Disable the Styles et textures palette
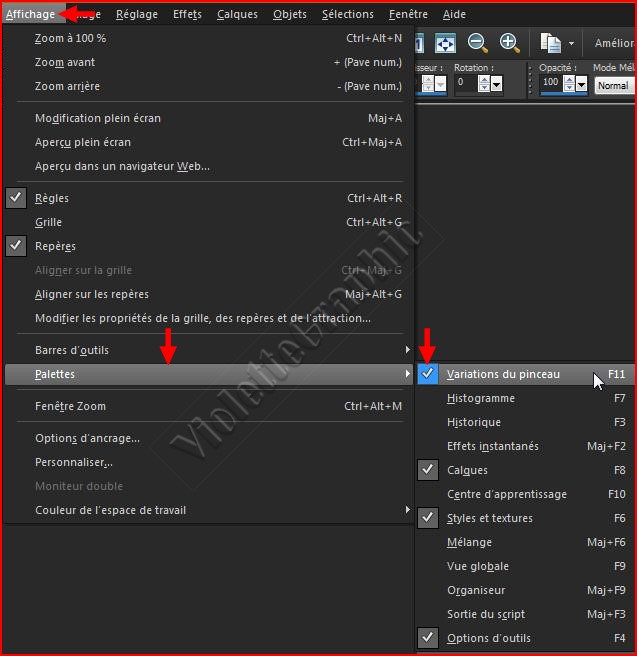637x656 pixels. (x=428, y=518)
